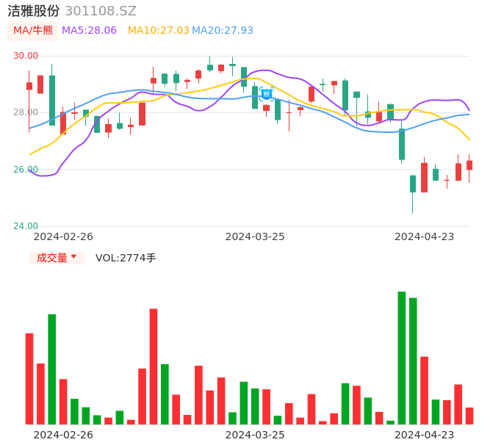
Task: Click the MA/牛熊 indicator button
Action: [x=32, y=30]
